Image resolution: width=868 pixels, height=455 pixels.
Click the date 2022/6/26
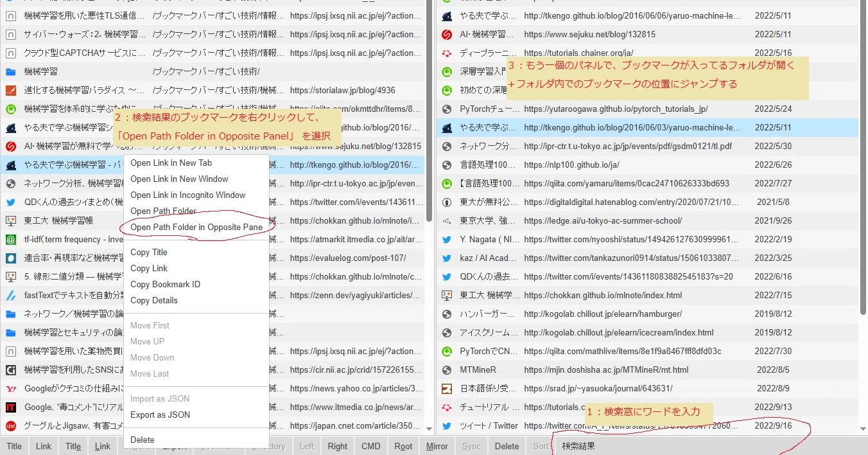[x=774, y=165]
